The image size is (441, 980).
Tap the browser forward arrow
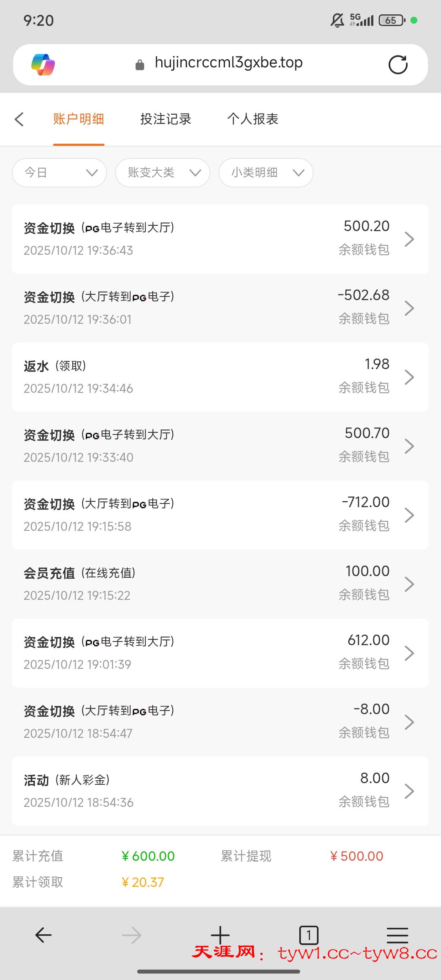[x=131, y=935]
